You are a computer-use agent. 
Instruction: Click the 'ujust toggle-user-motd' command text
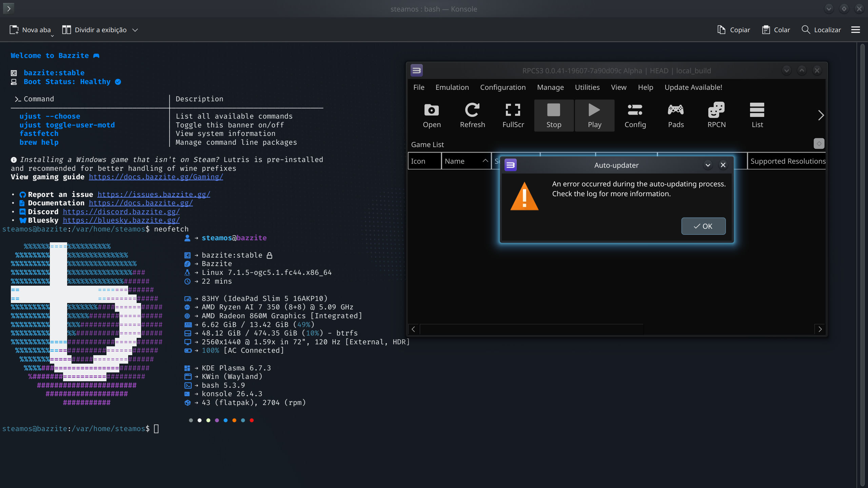(x=67, y=125)
